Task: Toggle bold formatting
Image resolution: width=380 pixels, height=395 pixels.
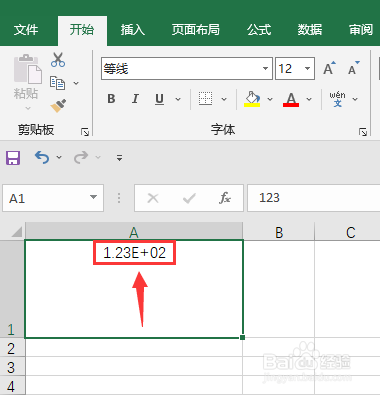Action: 111,99
